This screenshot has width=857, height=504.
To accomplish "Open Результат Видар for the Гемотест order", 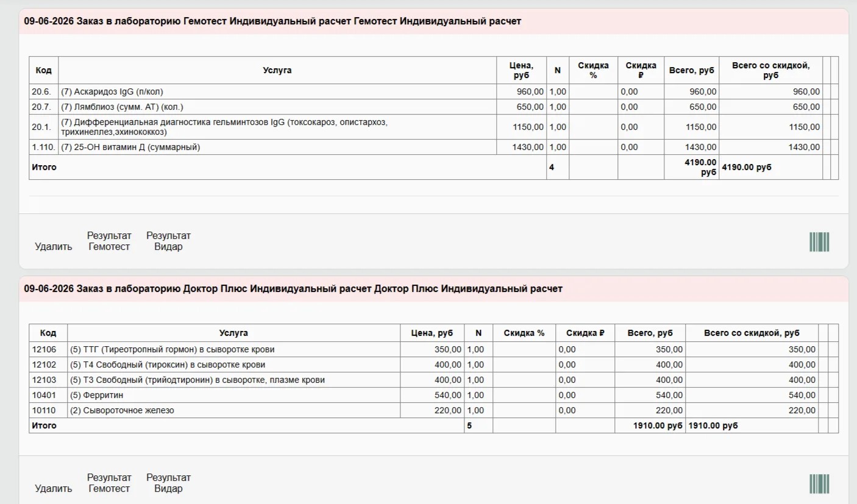I will click(168, 241).
